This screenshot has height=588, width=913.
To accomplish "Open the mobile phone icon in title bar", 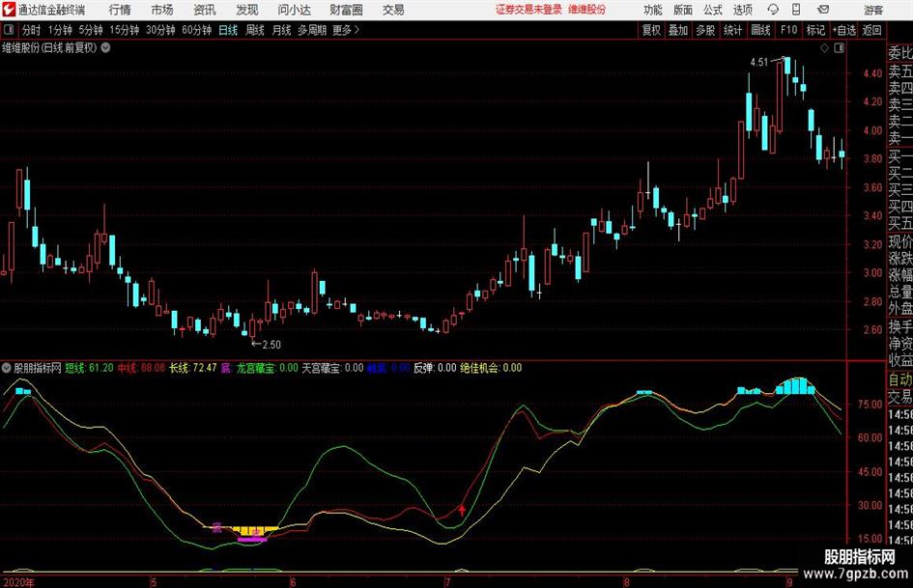I will point(796,10).
